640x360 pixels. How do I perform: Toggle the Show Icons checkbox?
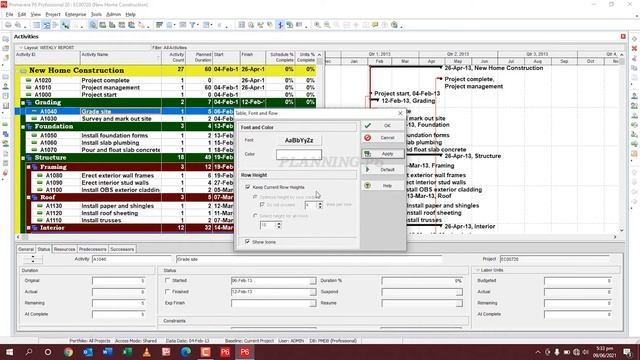point(247,242)
